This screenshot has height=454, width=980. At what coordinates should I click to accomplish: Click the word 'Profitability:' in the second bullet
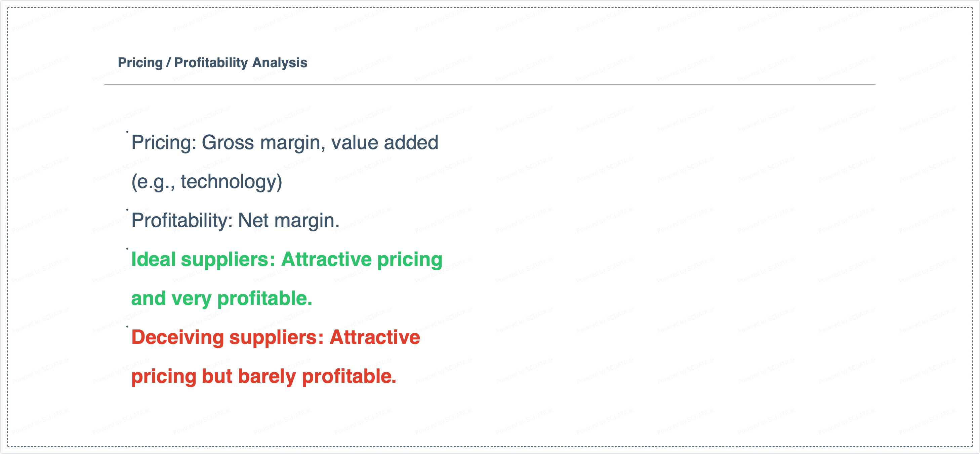click(182, 221)
